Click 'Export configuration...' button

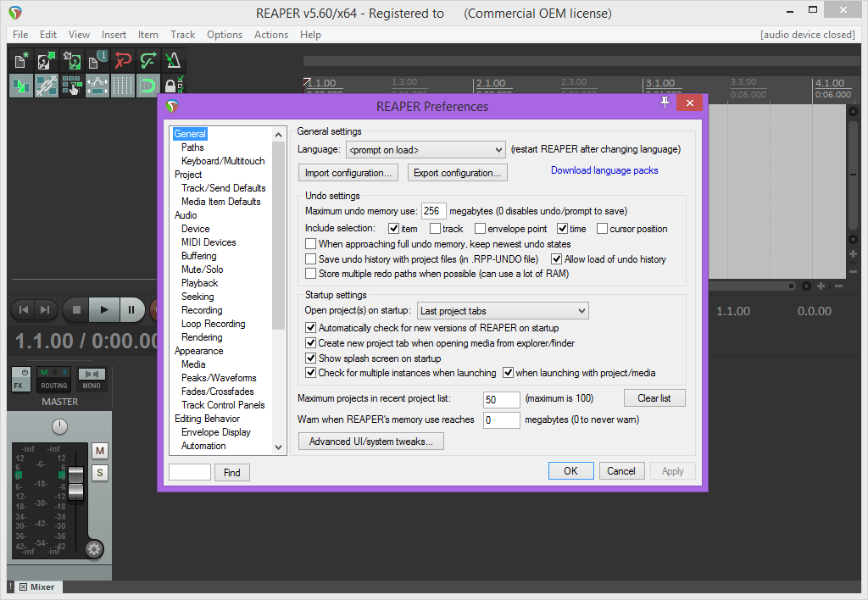click(x=457, y=173)
